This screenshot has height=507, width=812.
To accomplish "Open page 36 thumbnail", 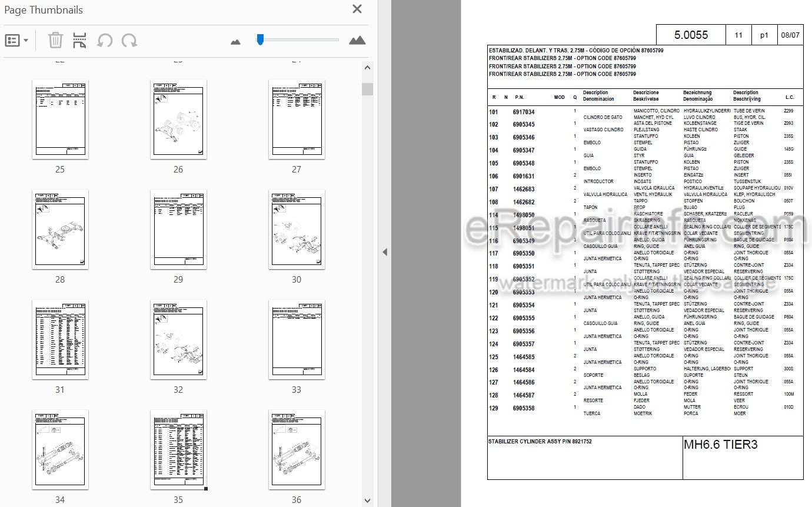I will 297,450.
